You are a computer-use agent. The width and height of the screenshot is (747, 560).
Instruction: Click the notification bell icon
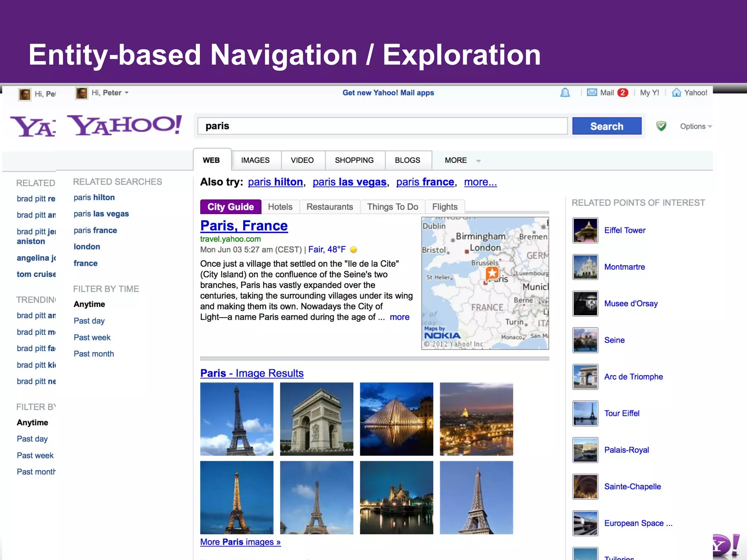(x=565, y=93)
